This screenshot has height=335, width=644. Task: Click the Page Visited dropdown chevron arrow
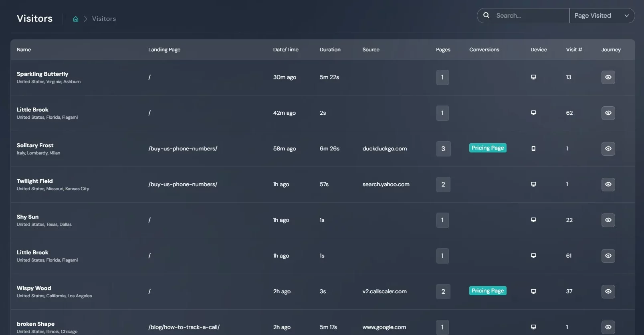(x=626, y=16)
